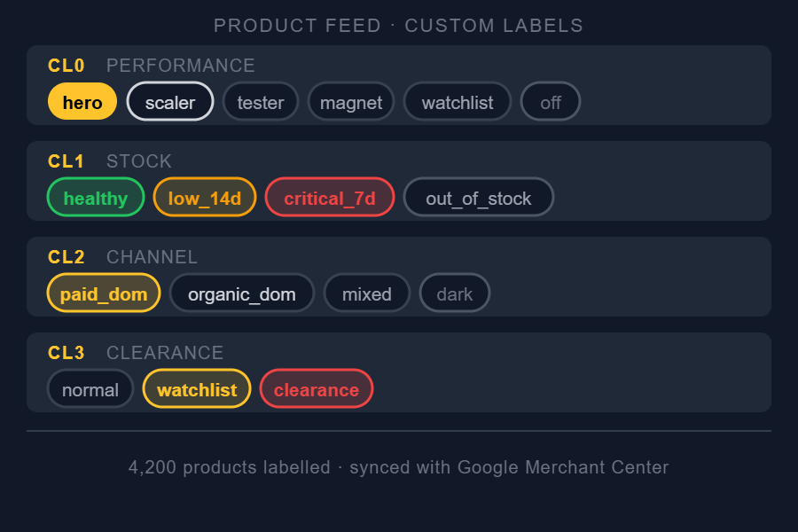Toggle the healthy stock label
Viewport: 798px width, 532px height.
(96, 198)
